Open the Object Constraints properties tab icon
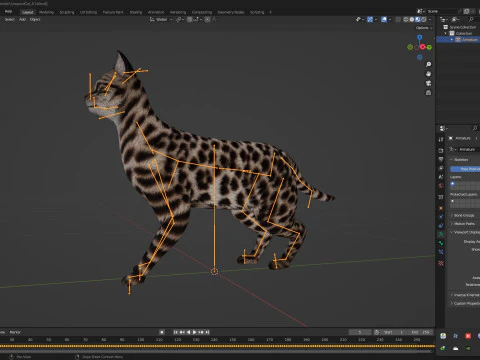 tap(441, 226)
